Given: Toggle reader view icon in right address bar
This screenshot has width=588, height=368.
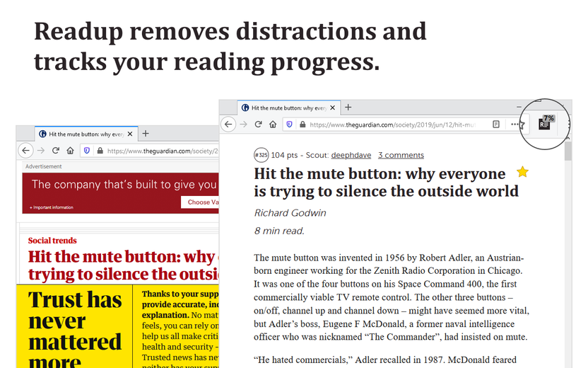Looking at the screenshot, I should [x=496, y=125].
